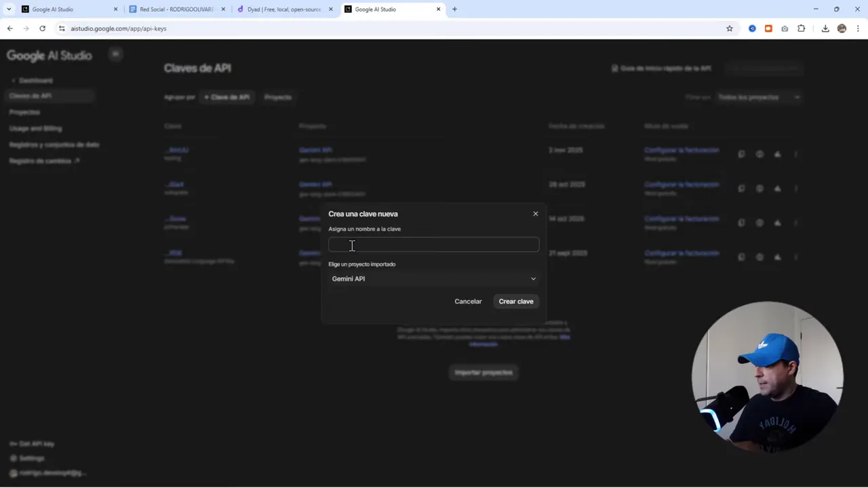Image resolution: width=868 pixels, height=488 pixels.
Task: Click the key name input field
Action: [433, 245]
